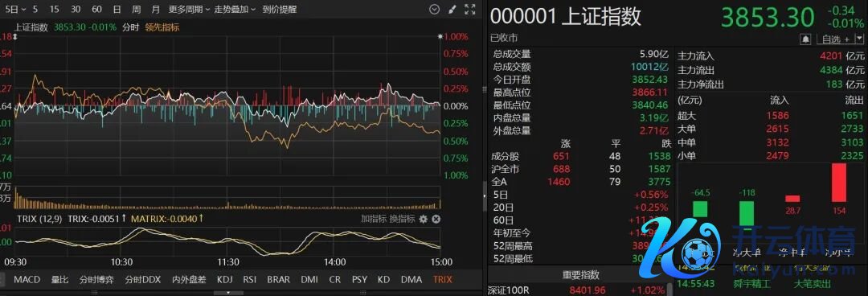This screenshot has height=296, width=868.
Task: Click the 到价提醒 button
Action: (x=280, y=10)
